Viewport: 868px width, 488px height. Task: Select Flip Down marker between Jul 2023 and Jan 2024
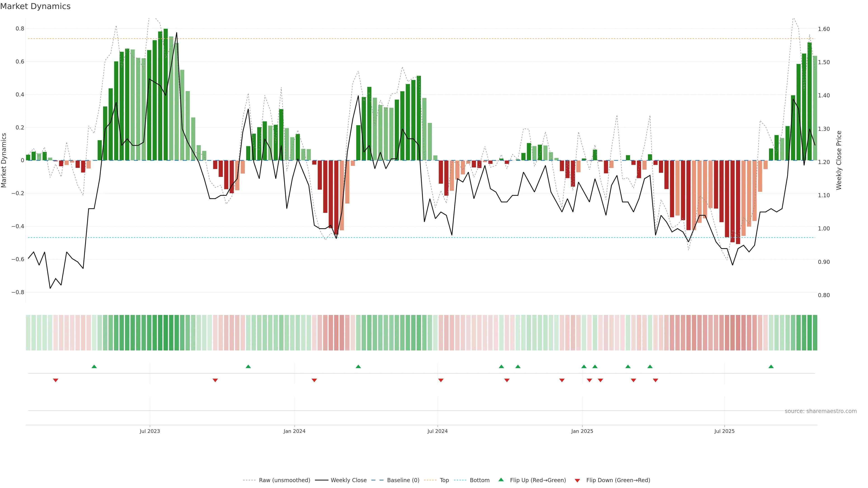(x=215, y=380)
